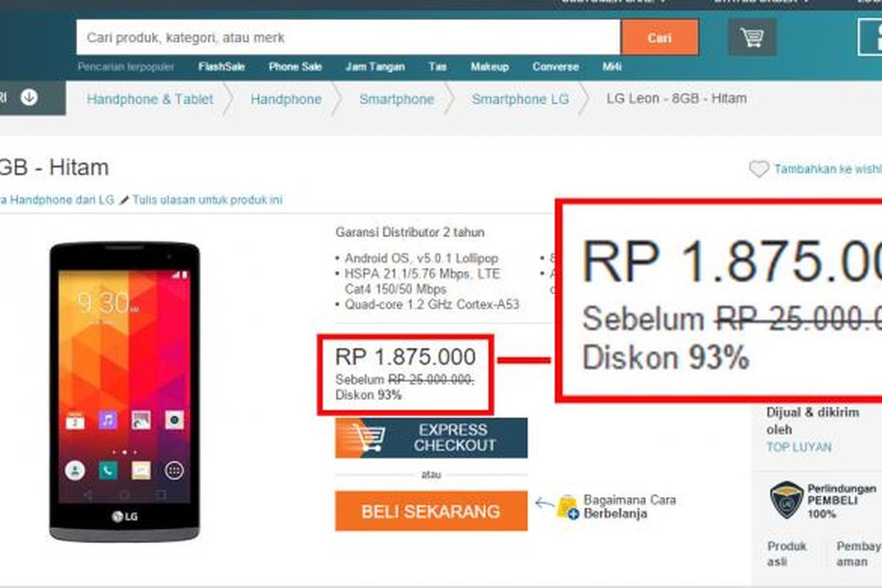Click the pencil icon for writing a review
882x588 pixels.
tap(124, 200)
